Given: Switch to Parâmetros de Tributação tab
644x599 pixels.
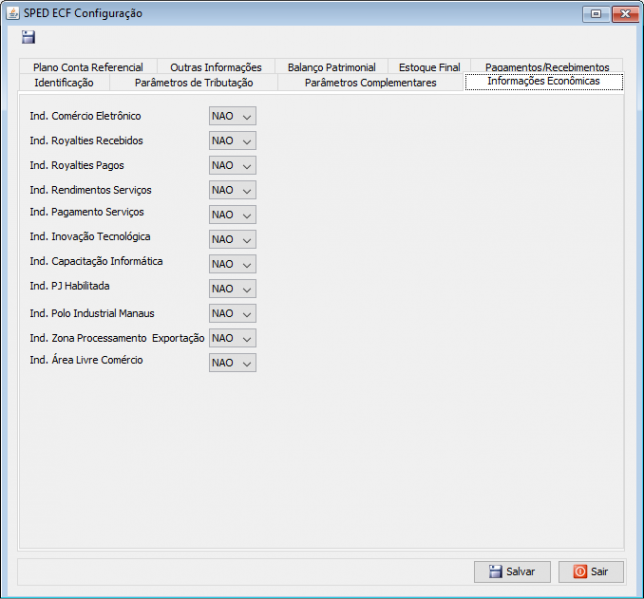Looking at the screenshot, I should pos(193,83).
